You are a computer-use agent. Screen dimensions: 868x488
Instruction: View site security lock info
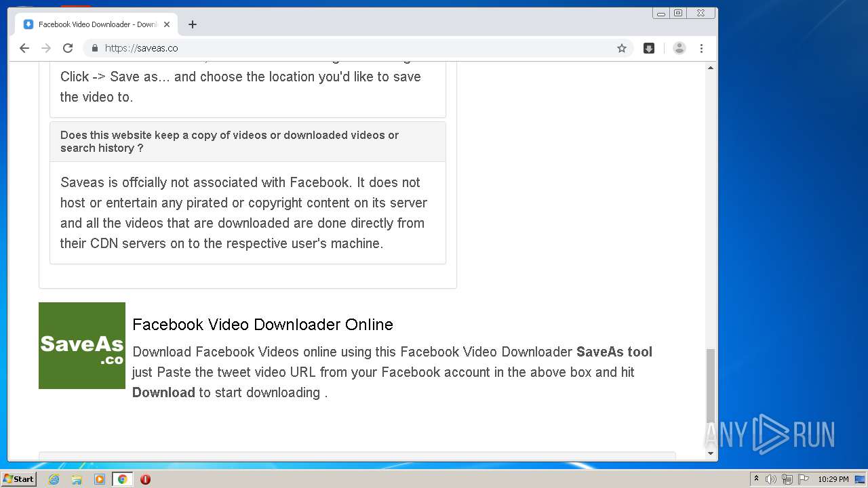(x=94, y=48)
